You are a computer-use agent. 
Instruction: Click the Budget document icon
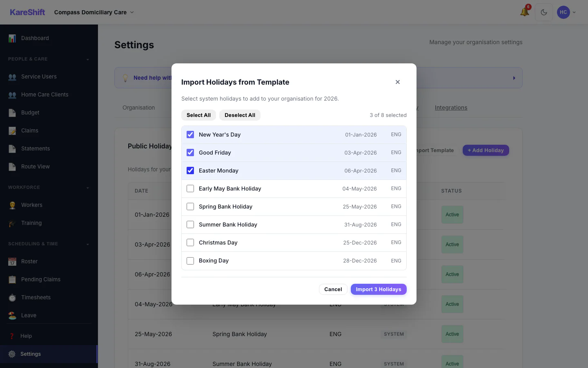(12, 113)
